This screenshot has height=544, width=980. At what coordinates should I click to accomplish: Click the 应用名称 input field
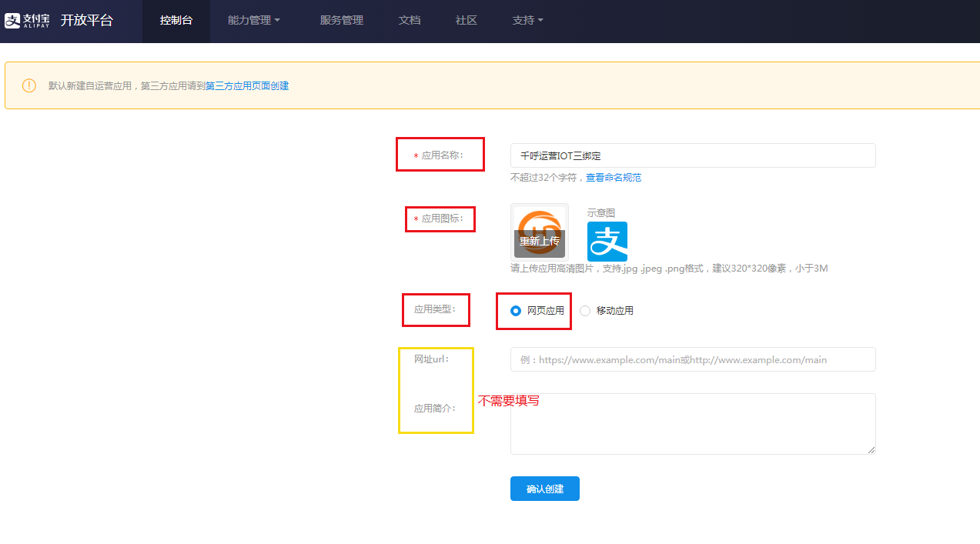pyautogui.click(x=693, y=155)
